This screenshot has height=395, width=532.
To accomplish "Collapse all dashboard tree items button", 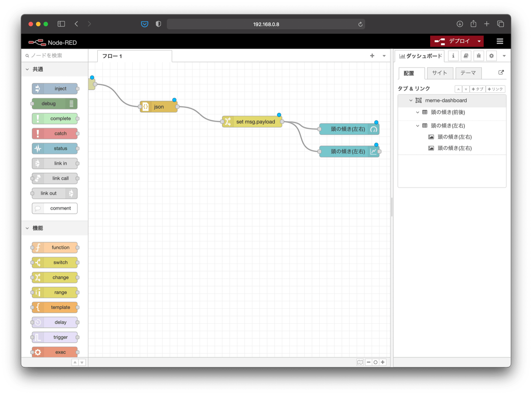I will pyautogui.click(x=458, y=89).
